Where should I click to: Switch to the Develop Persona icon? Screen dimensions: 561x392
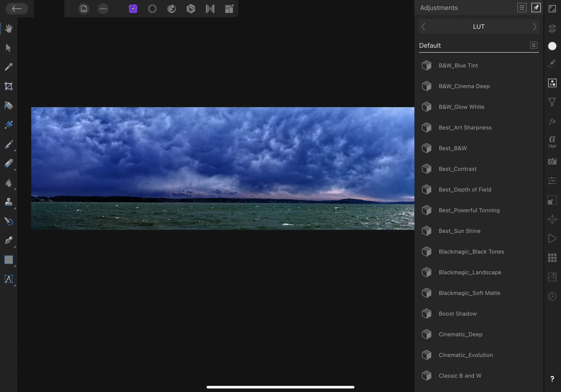click(x=191, y=9)
